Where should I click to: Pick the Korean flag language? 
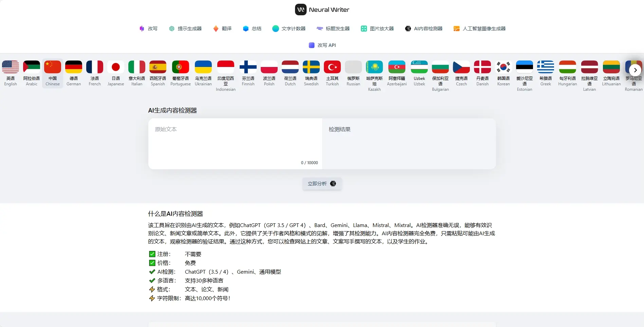503,67
